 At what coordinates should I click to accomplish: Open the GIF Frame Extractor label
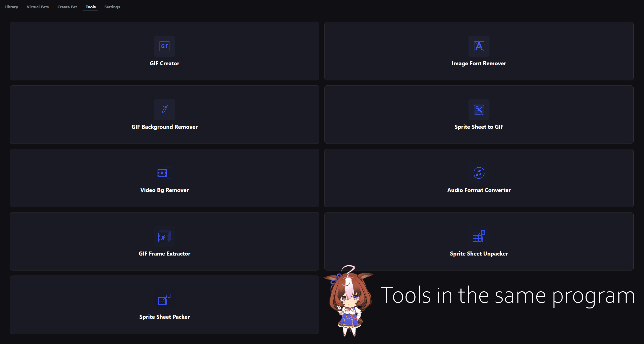click(x=164, y=254)
